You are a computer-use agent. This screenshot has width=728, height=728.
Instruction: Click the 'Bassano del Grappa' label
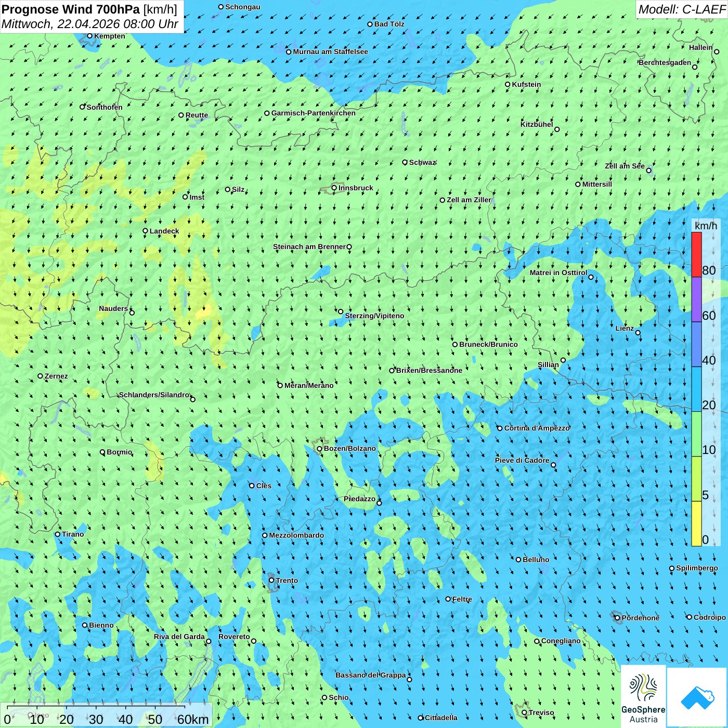tap(371, 675)
